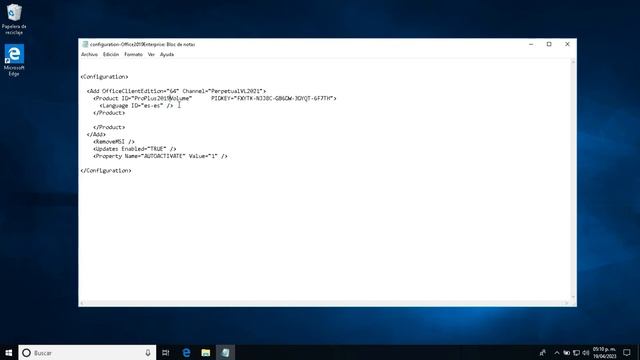
Task: Open the Formato menu
Action: coord(133,55)
